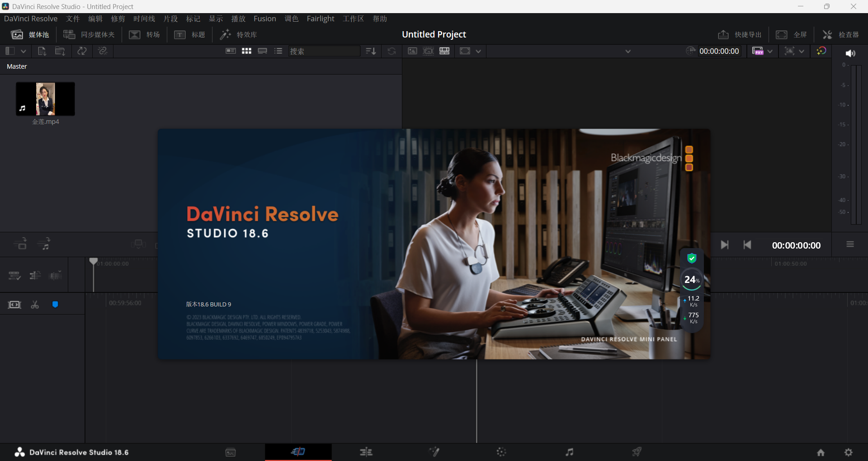Switch to metadata card view
The width and height of the screenshot is (868, 461).
click(x=231, y=51)
